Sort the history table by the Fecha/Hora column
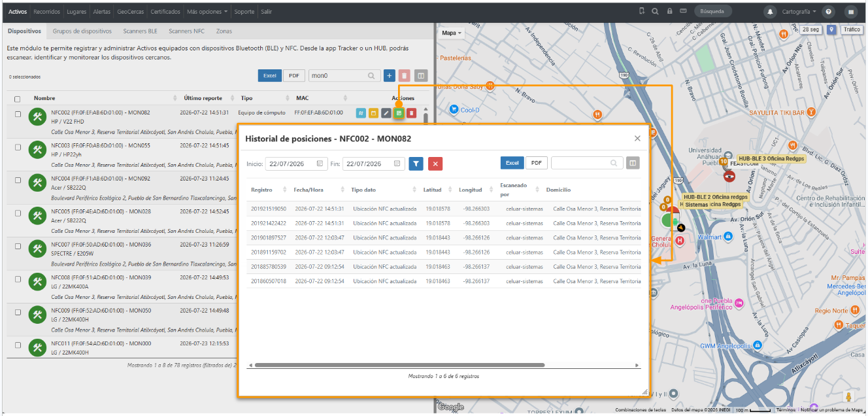This screenshot has width=868, height=416. coord(318,190)
